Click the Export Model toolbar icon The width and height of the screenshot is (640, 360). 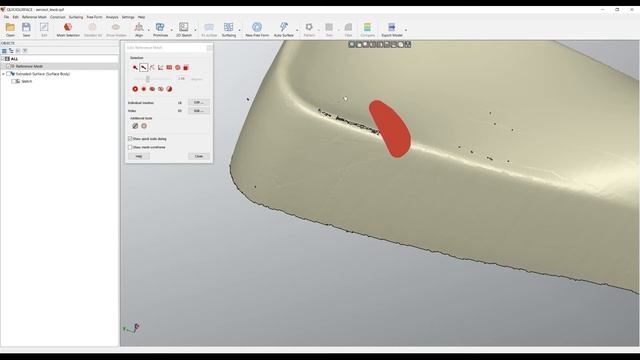tap(392, 27)
